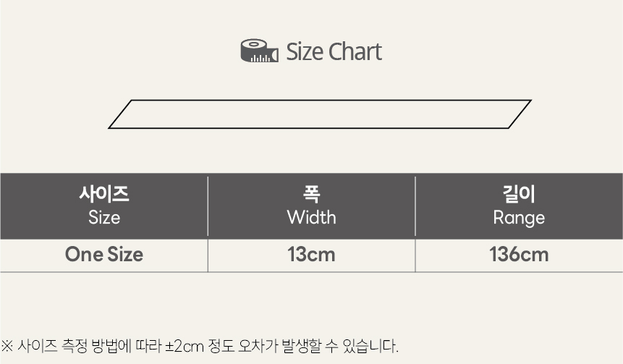Click the English Size label in the header
The image size is (623, 364).
pos(104,217)
